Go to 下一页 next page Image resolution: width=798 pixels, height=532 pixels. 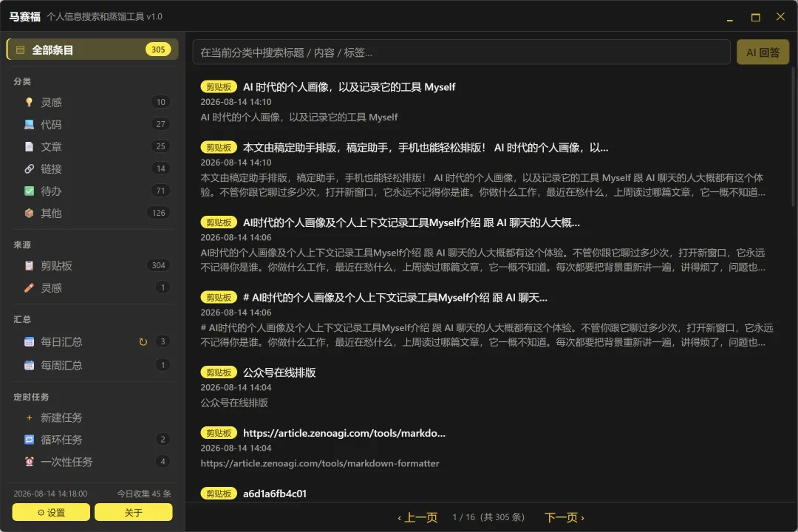[x=565, y=517]
